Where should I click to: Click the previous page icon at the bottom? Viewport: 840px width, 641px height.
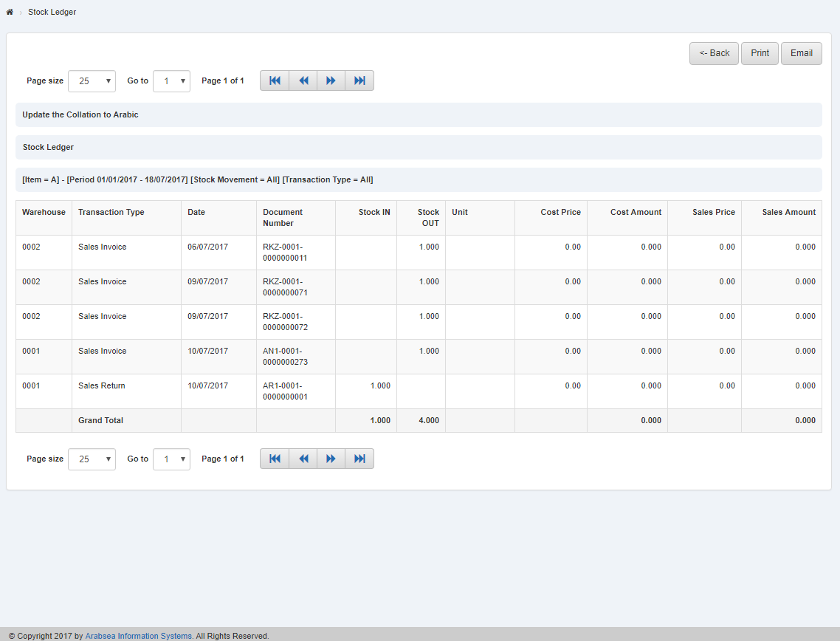pyautogui.click(x=303, y=458)
